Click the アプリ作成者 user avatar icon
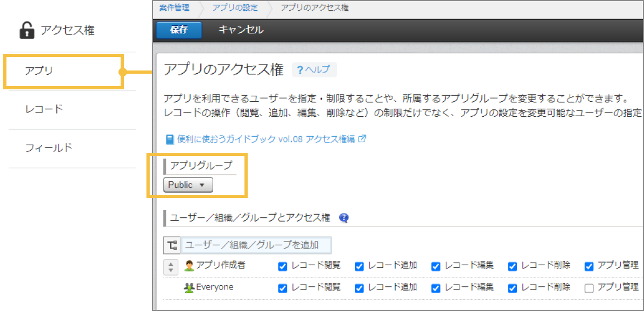 [189, 266]
